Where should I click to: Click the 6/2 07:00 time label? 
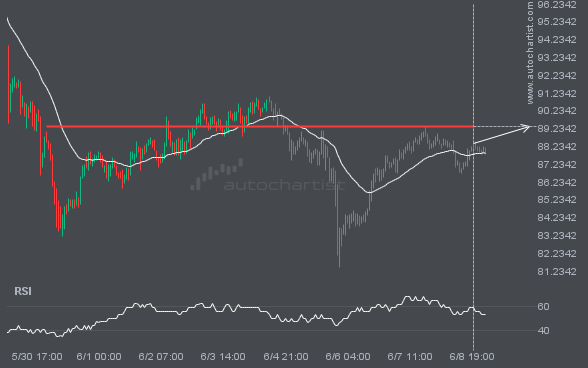pos(161,356)
